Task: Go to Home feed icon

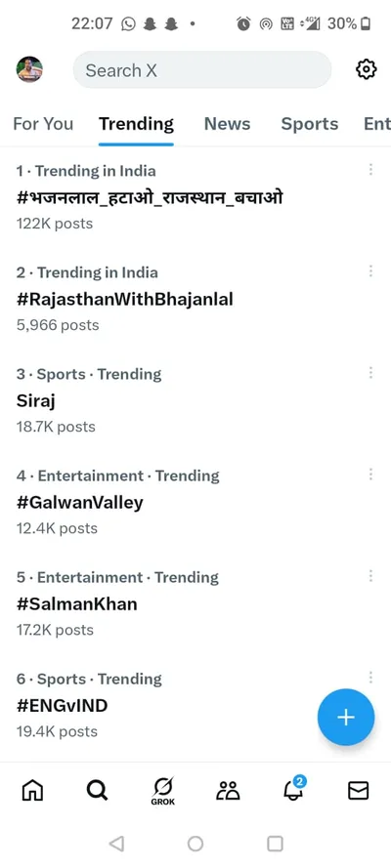Action: coord(32,791)
